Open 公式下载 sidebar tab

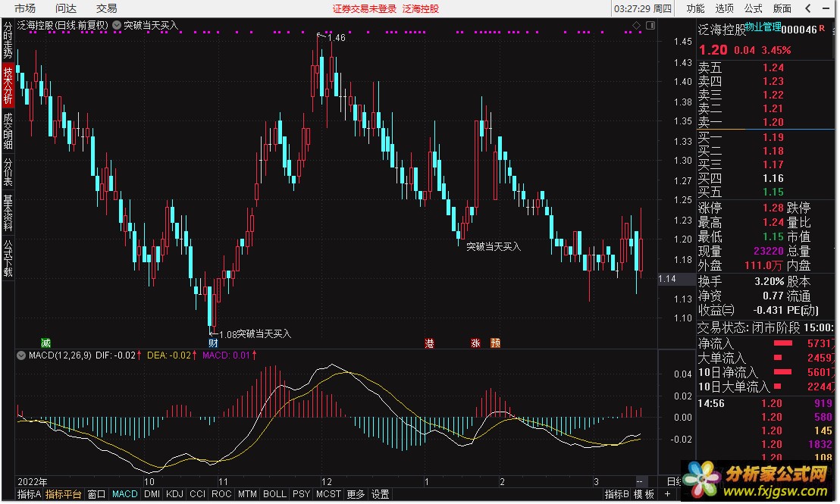tap(8, 258)
